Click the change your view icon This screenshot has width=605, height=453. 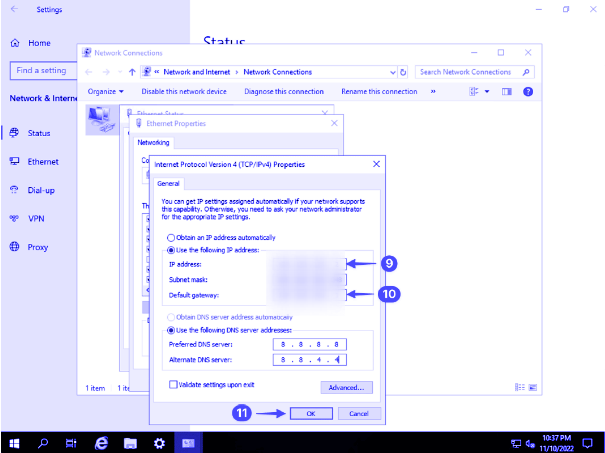pos(474,91)
